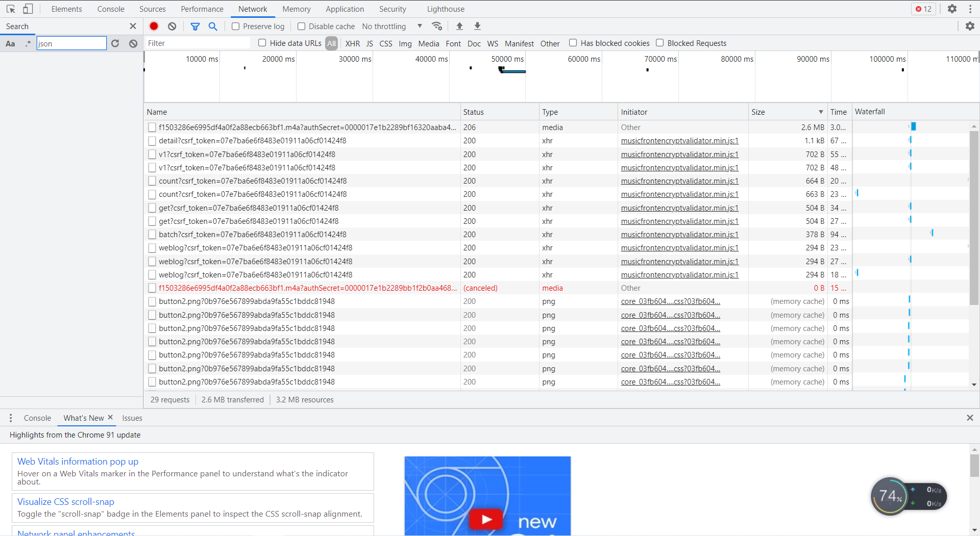
Task: Open network search magnifier icon
Action: pos(213,26)
